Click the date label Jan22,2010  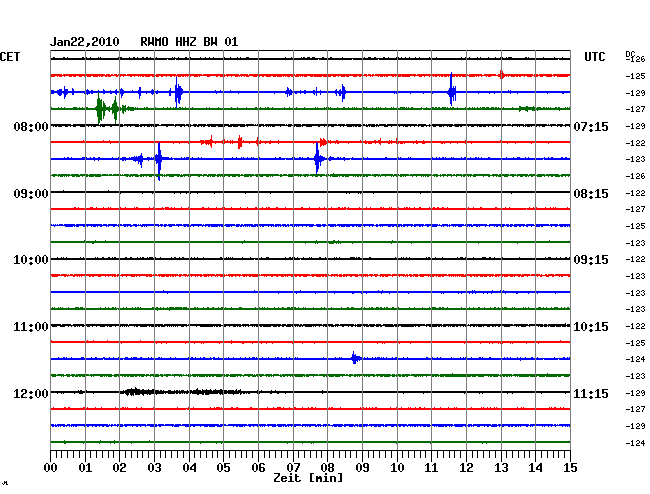[85, 42]
